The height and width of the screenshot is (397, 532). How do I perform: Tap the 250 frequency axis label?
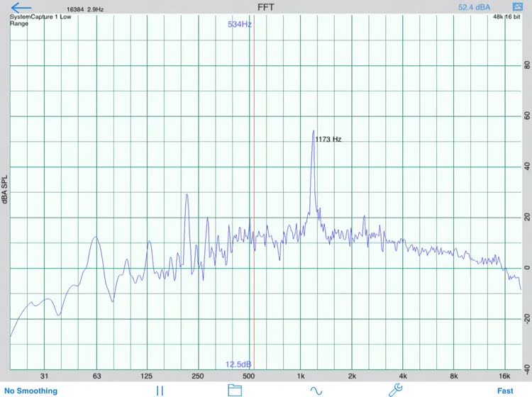pyautogui.click(x=198, y=376)
